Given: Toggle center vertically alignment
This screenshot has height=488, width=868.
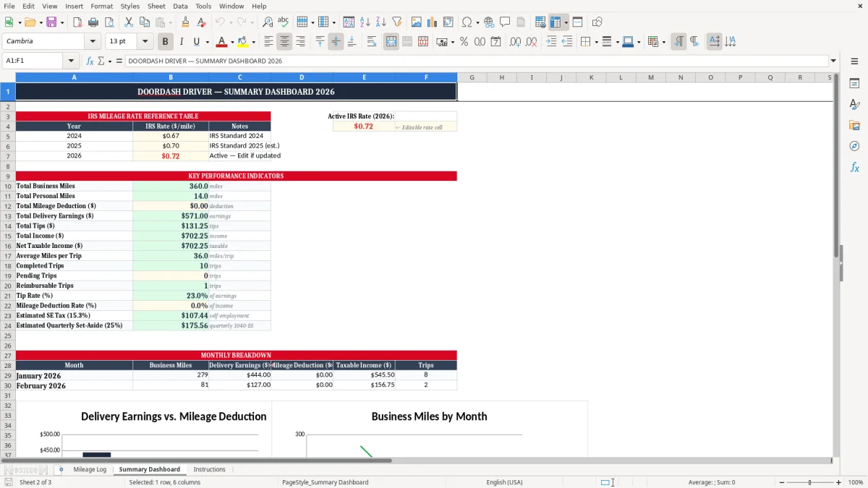Looking at the screenshot, I should [336, 42].
